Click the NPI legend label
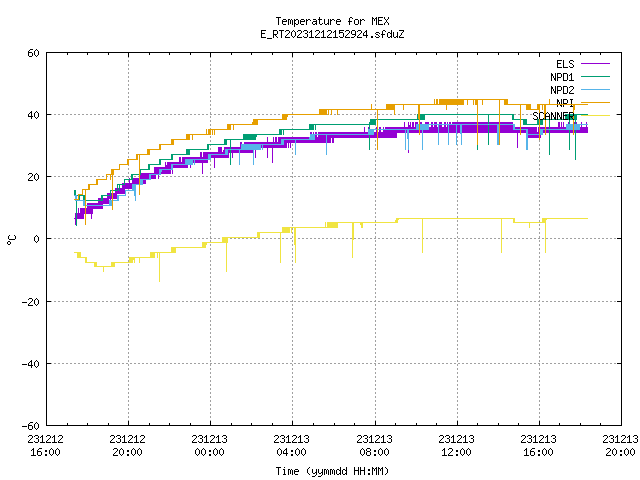The height and width of the screenshot is (480, 640). point(565,103)
